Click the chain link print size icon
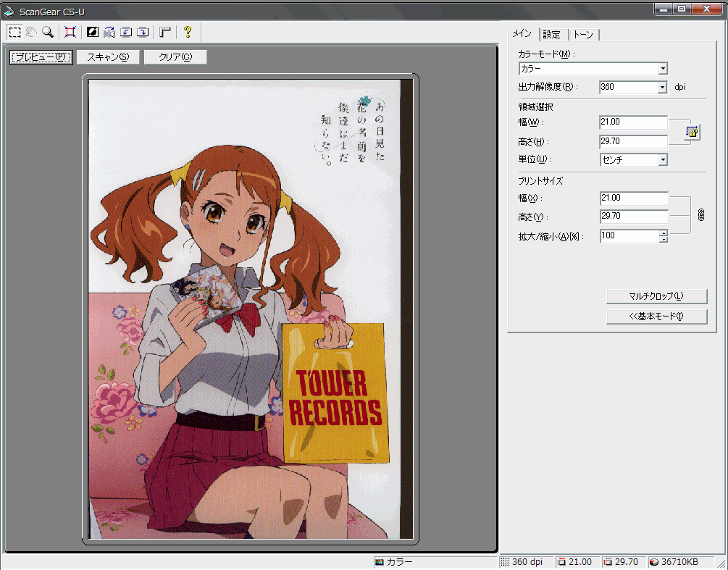728x570 pixels. pos(701,215)
